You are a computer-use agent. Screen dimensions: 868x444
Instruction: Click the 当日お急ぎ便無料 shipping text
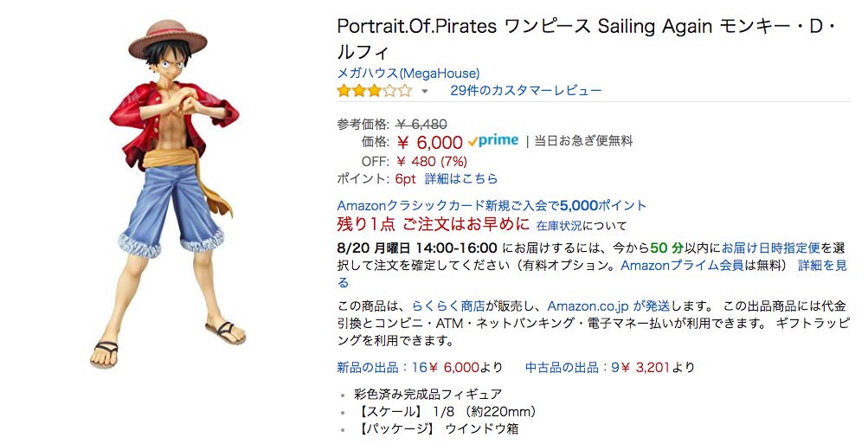pyautogui.click(x=583, y=140)
